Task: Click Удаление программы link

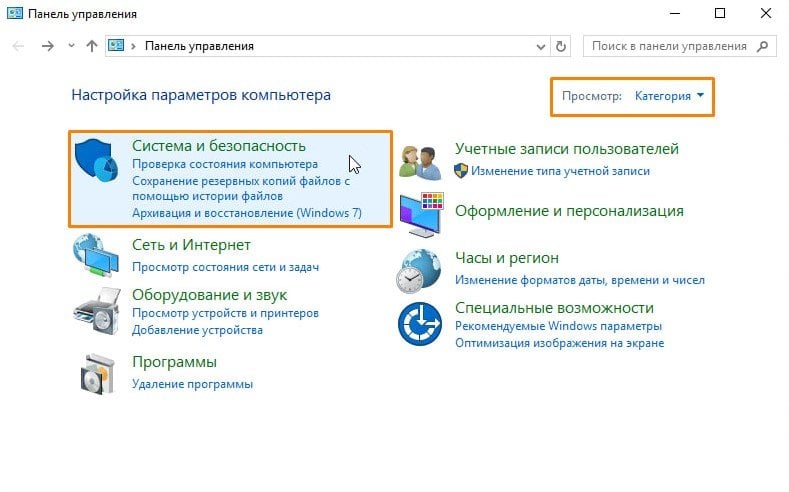Action: point(192,384)
